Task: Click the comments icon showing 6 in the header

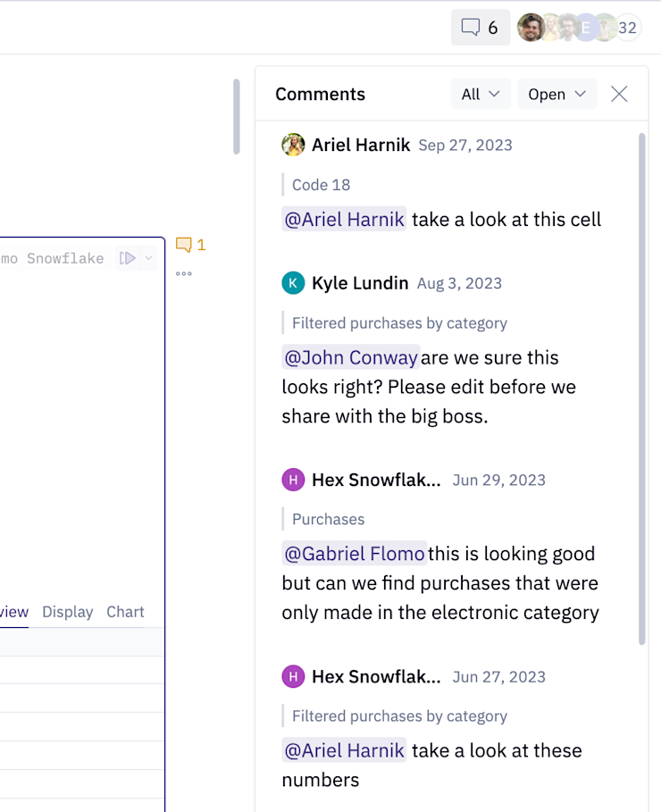Action: (480, 28)
